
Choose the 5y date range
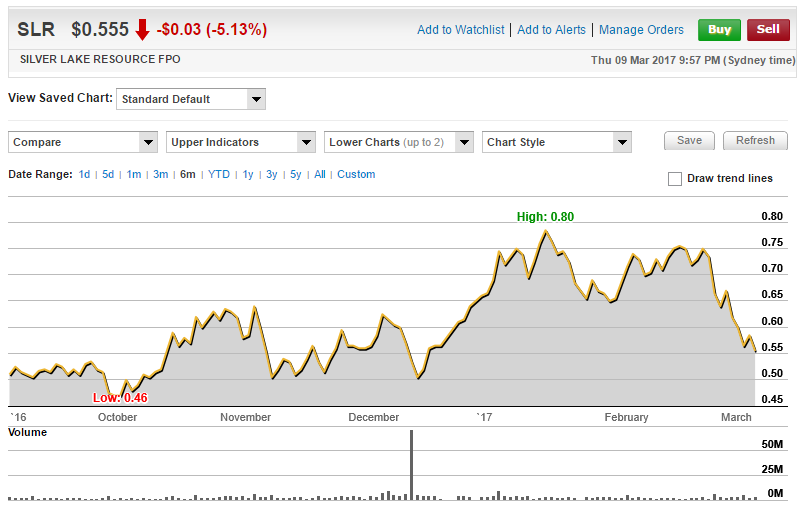click(x=295, y=174)
